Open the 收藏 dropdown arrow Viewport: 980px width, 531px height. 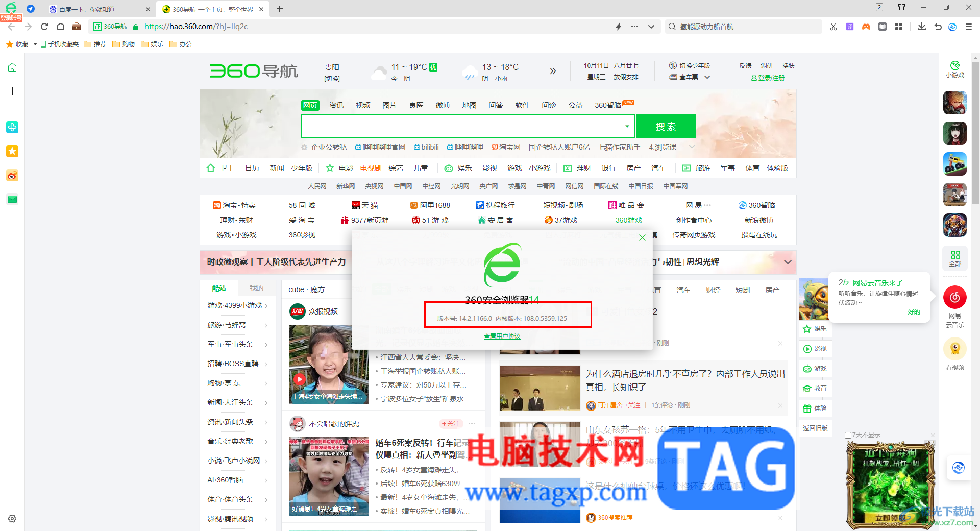[35, 44]
